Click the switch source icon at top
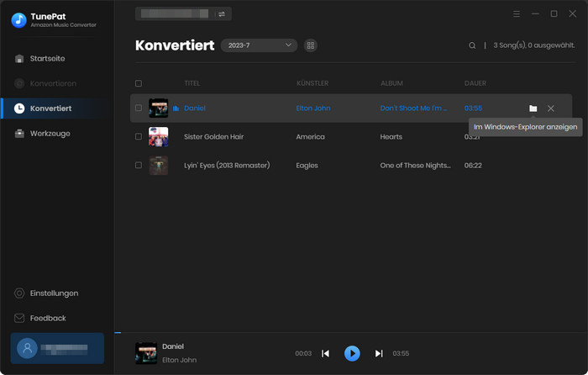The image size is (588, 375). pos(222,14)
